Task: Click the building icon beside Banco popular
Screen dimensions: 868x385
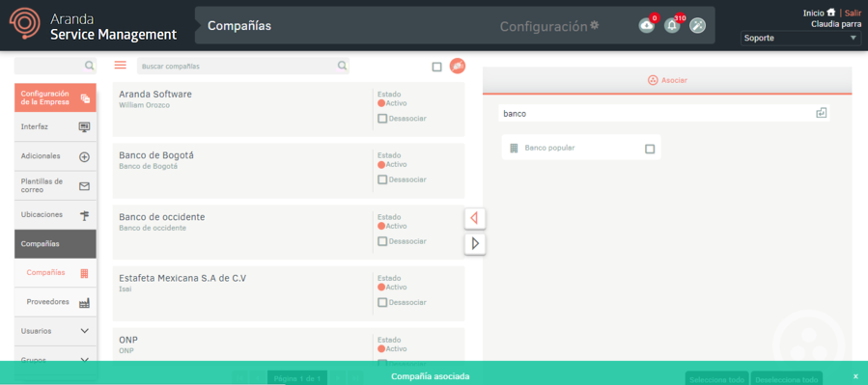Action: point(514,149)
